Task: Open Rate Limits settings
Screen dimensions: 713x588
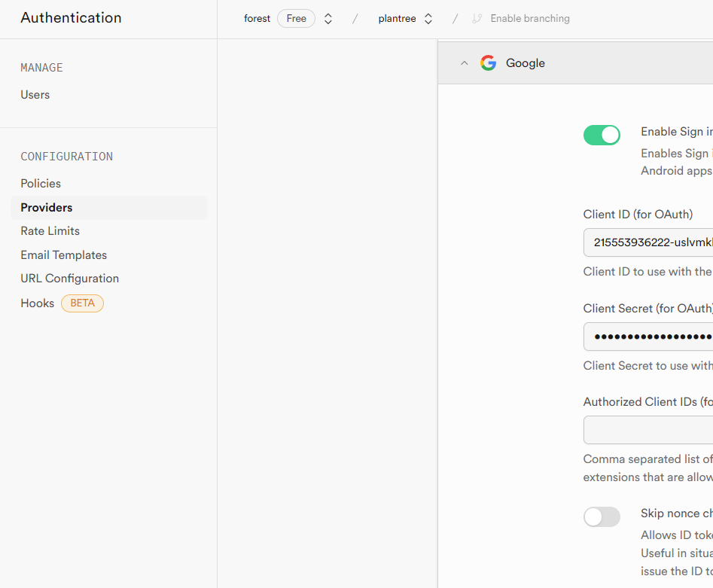Action: point(50,231)
